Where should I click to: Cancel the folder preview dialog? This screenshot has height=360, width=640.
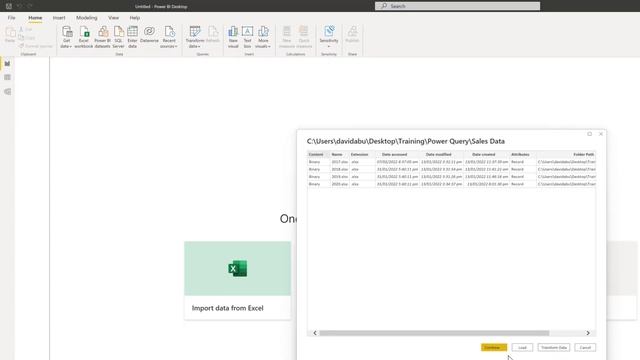click(585, 347)
